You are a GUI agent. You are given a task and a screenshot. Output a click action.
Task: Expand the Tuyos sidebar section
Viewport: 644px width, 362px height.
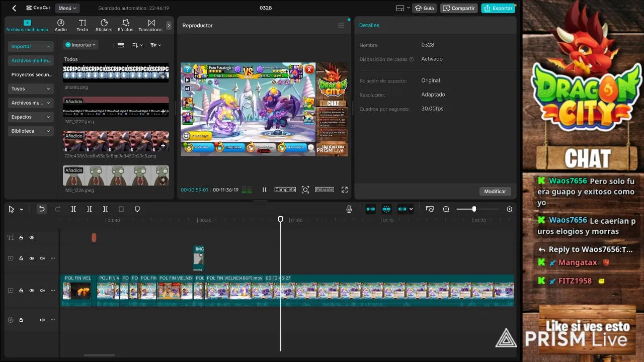(x=31, y=88)
